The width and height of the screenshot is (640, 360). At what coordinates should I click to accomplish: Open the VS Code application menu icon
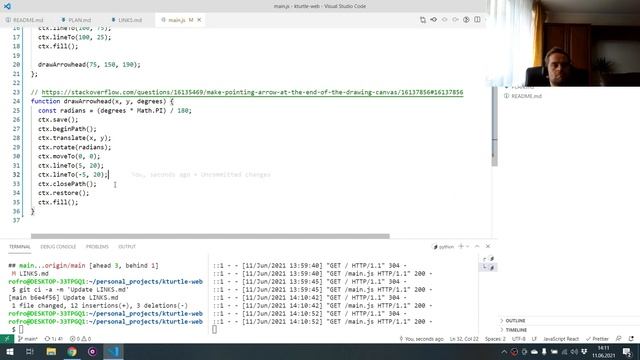(x=7, y=6)
